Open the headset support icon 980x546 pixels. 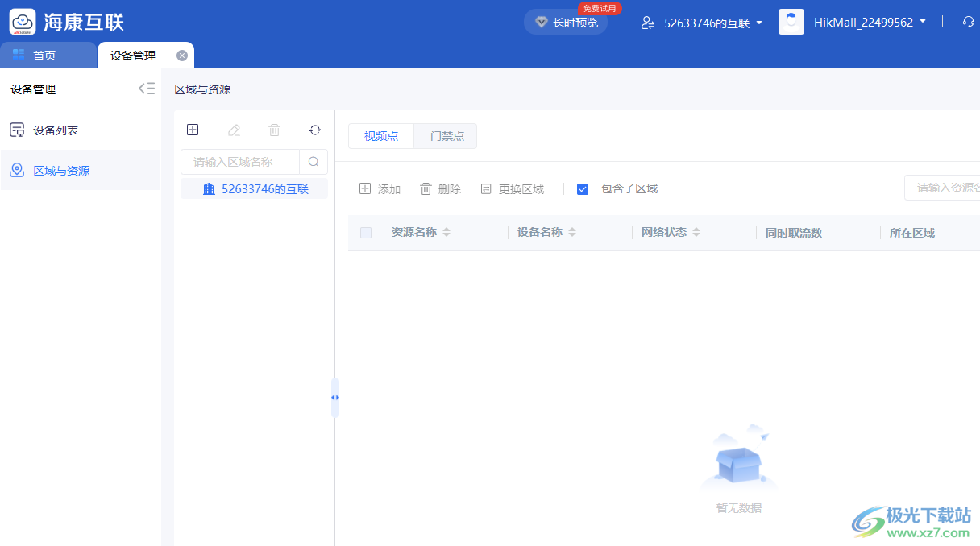coord(967,22)
